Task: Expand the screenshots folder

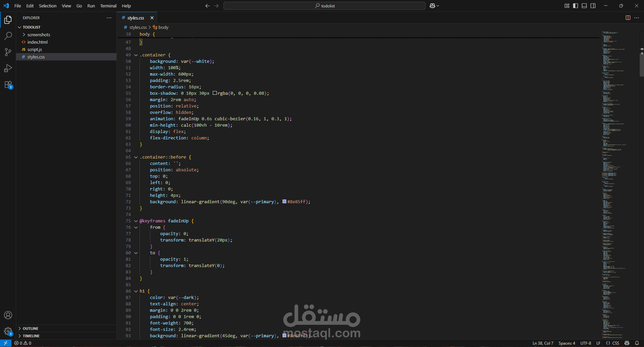Action: tap(66, 35)
